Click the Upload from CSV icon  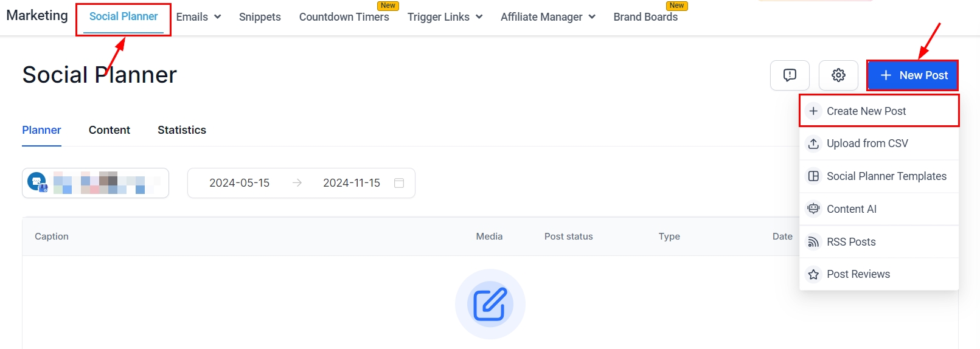813,143
